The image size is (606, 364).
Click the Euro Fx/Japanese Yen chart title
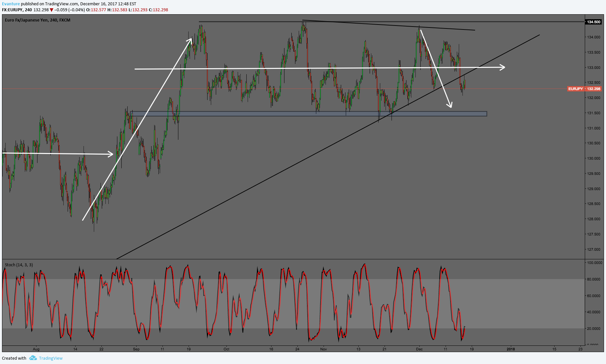pos(37,20)
